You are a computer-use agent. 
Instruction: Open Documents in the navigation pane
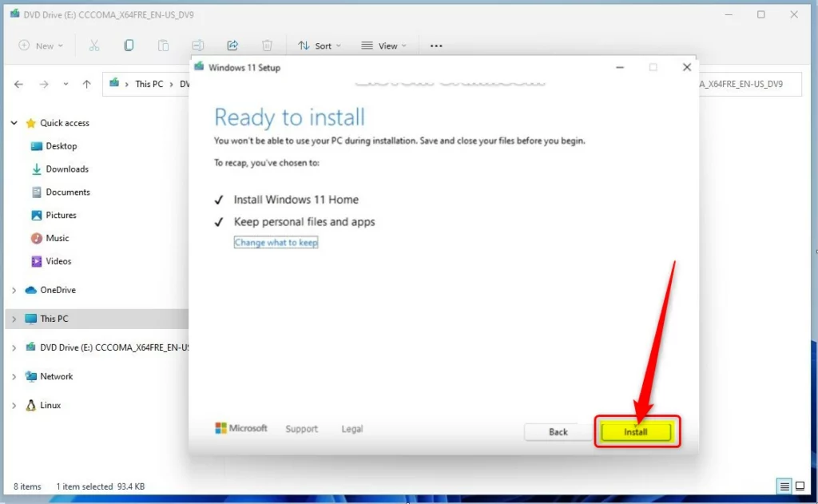click(x=68, y=192)
